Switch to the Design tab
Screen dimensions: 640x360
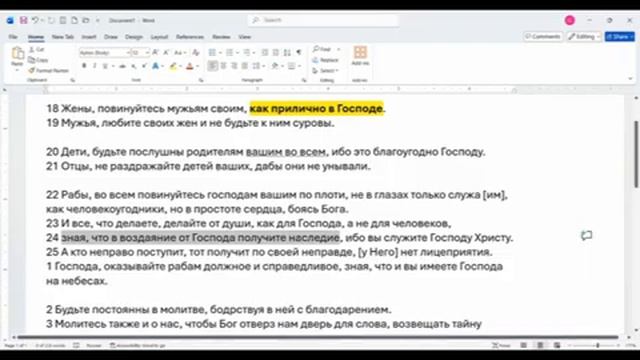[134, 37]
